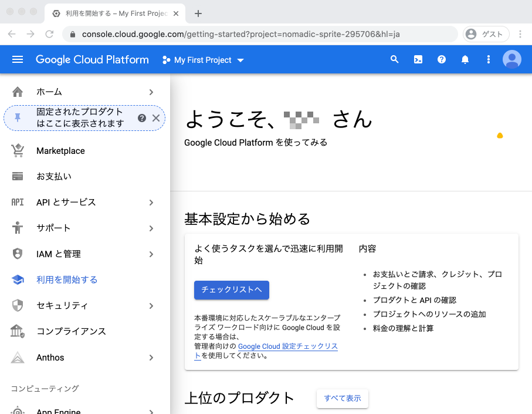Select 利用を開始する in the sidebar

pos(67,280)
